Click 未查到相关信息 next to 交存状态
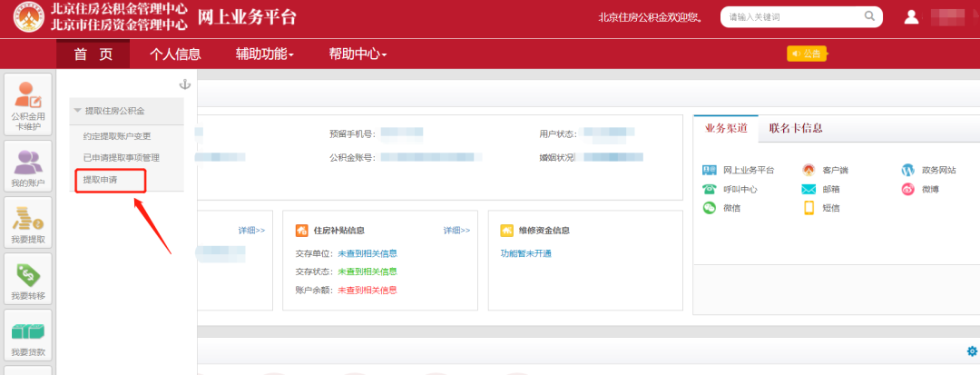The width and height of the screenshot is (980, 375). pos(367,271)
